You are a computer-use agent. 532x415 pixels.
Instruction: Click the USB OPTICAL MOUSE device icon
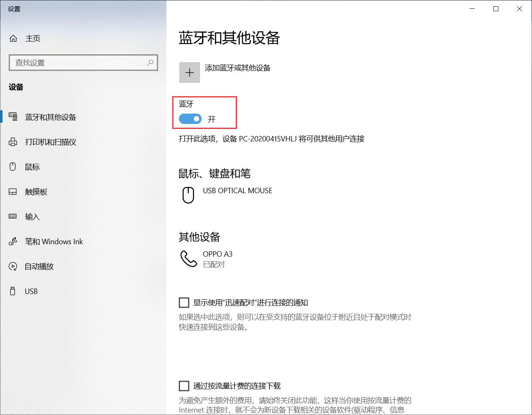(188, 195)
